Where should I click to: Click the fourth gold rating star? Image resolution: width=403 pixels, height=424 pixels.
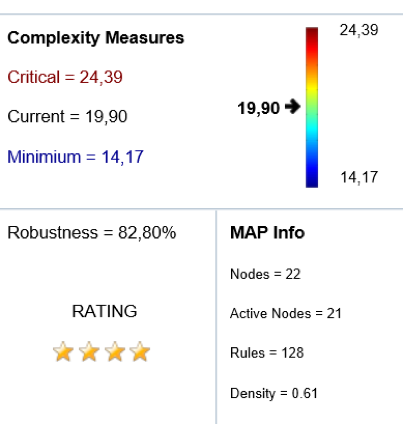[x=140, y=351]
